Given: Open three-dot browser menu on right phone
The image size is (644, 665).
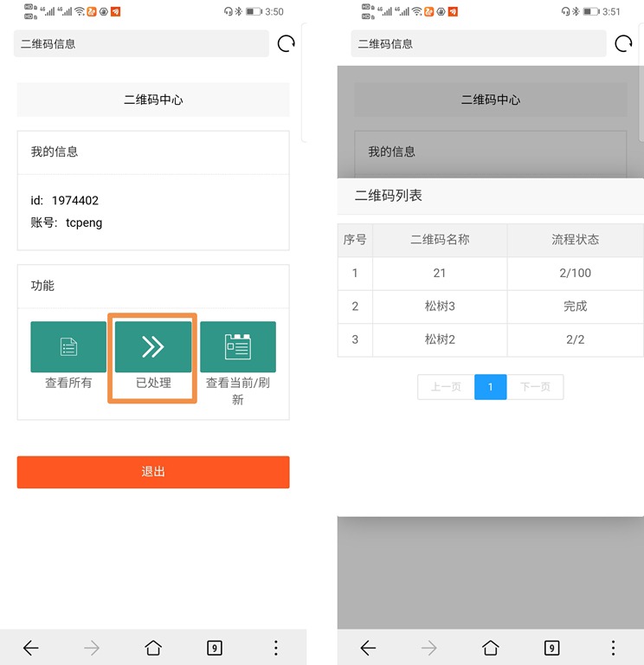Looking at the screenshot, I should pyautogui.click(x=613, y=648).
